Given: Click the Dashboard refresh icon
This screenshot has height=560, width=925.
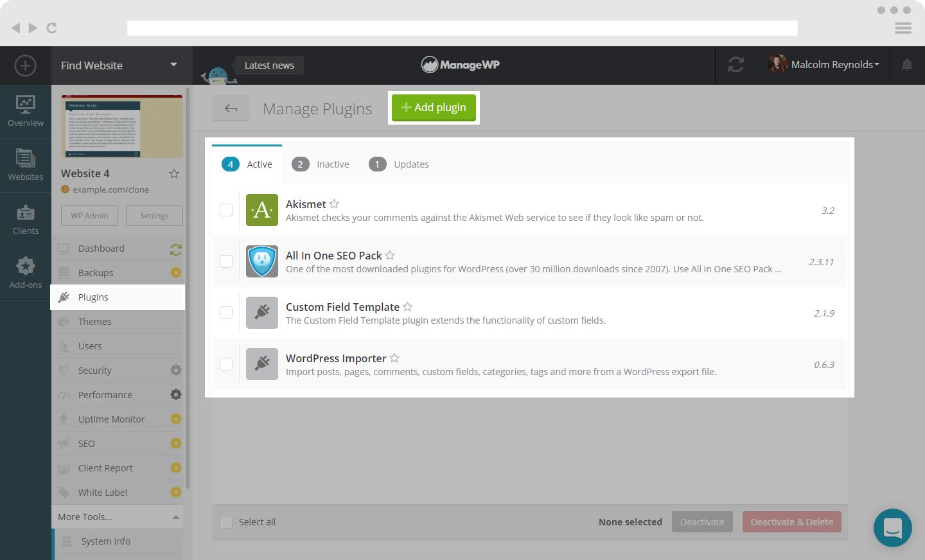Looking at the screenshot, I should point(176,249).
